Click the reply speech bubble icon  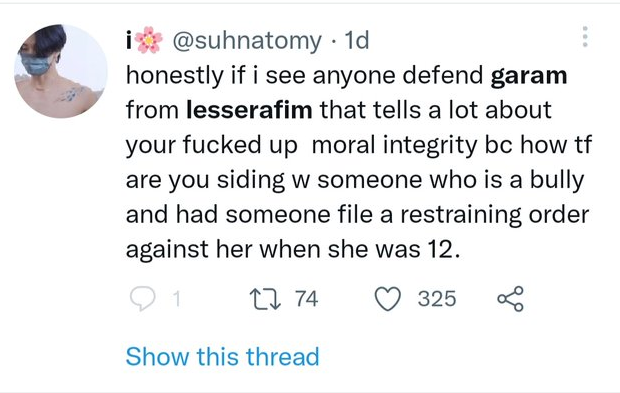pos(142,299)
